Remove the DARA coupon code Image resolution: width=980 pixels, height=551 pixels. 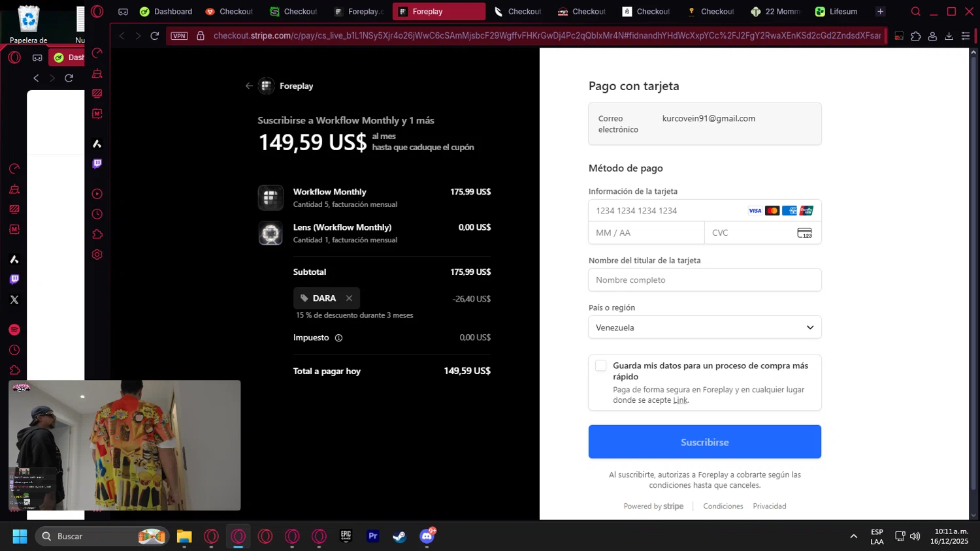click(349, 298)
